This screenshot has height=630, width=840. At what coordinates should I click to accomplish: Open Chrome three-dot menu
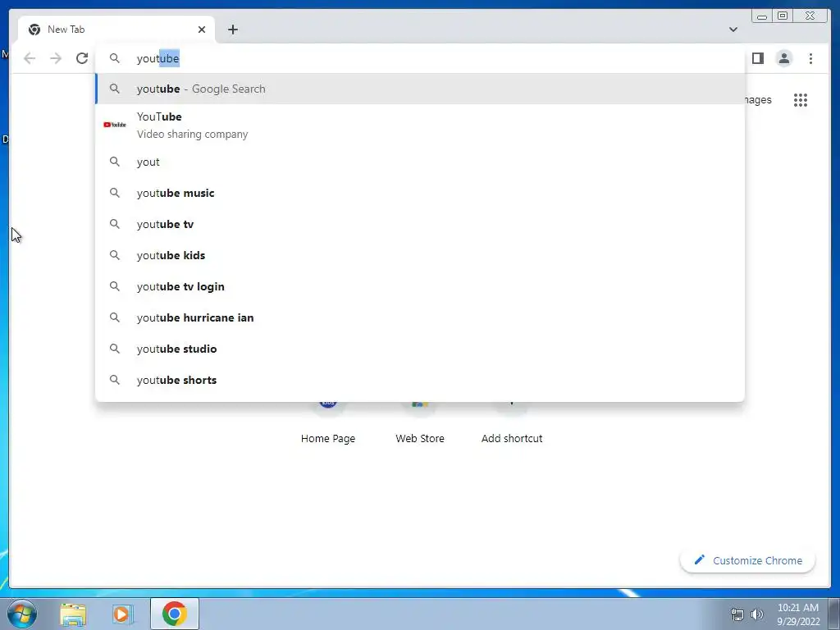(x=810, y=58)
